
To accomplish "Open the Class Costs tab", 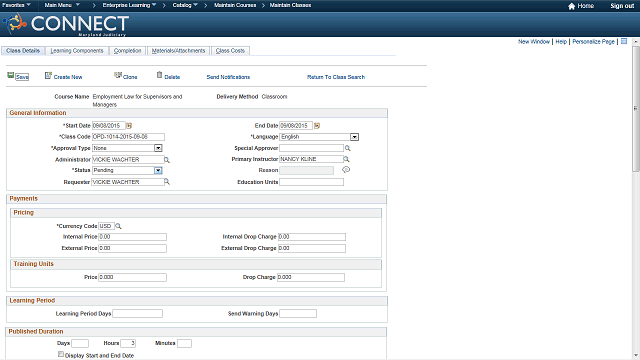I will pos(230,51).
